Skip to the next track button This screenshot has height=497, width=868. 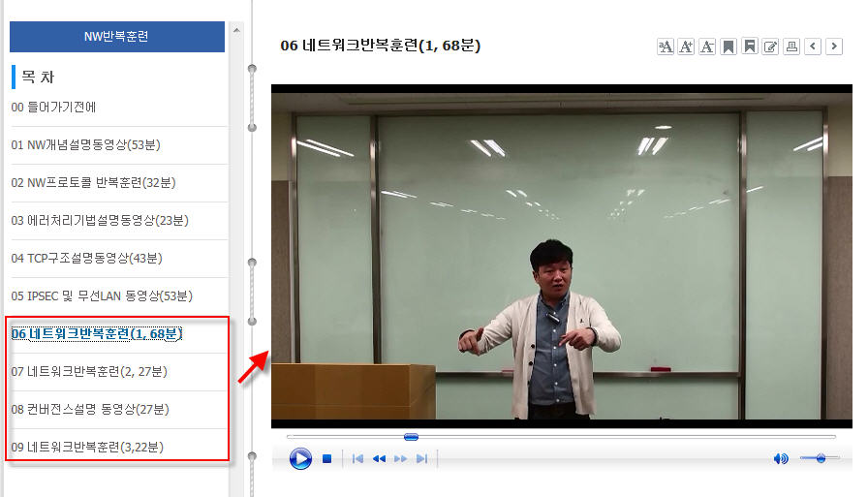(421, 459)
